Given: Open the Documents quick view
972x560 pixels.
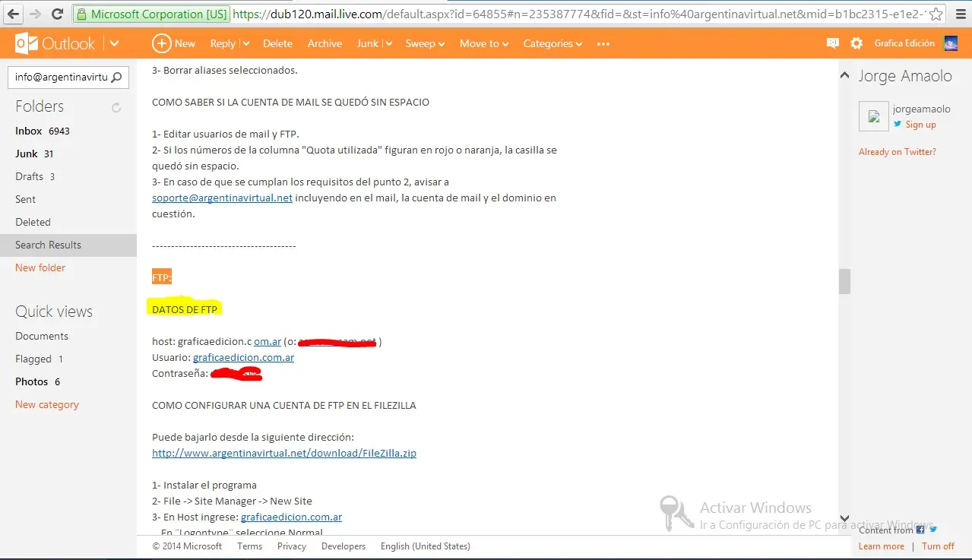Looking at the screenshot, I should 42,336.
